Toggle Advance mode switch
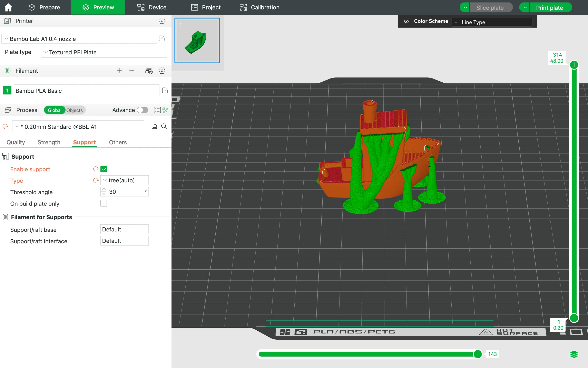The height and width of the screenshot is (368, 588). pyautogui.click(x=142, y=110)
